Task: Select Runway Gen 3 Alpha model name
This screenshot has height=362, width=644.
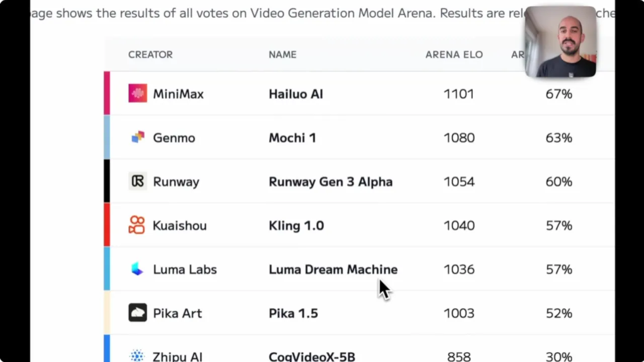Action: (330, 182)
